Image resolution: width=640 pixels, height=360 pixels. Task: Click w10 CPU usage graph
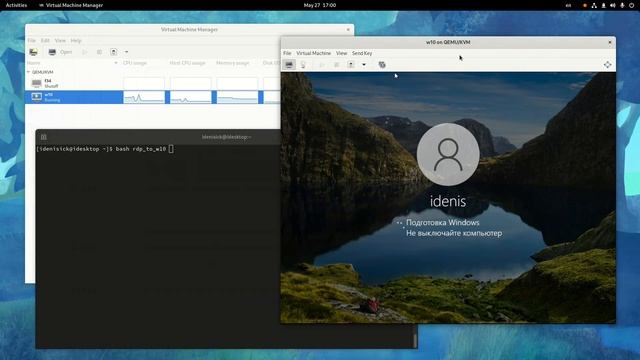tap(144, 97)
